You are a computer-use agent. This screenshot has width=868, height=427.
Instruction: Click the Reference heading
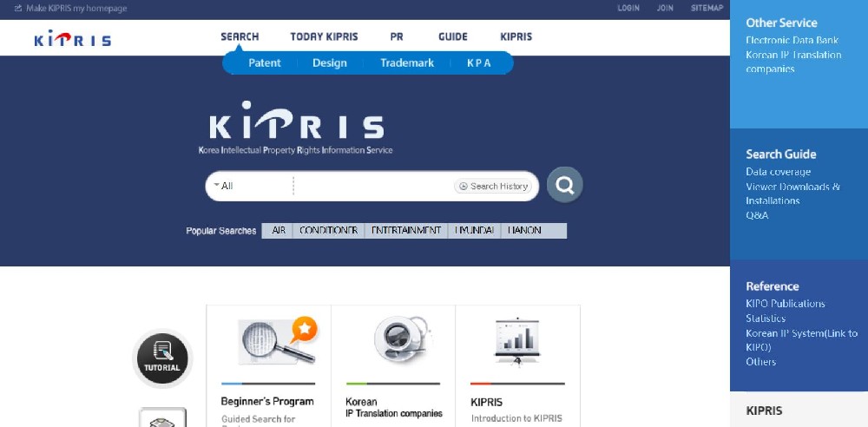point(773,286)
